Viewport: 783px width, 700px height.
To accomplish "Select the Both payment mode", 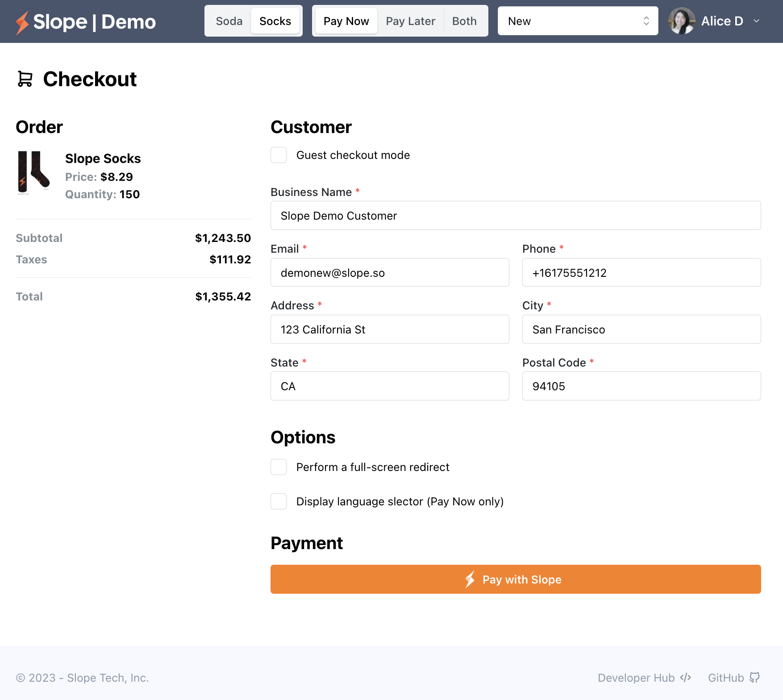I will pyautogui.click(x=464, y=21).
